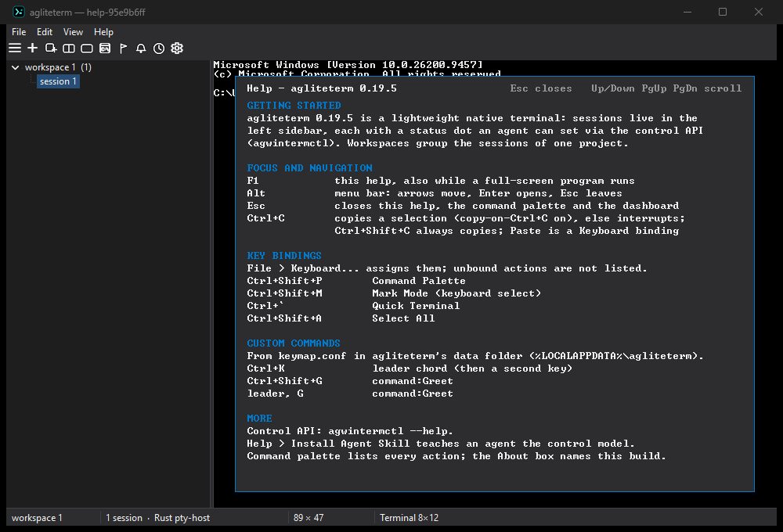The image size is (783, 532).
Task: Click 'Help > Install Agent Skill' line
Action: [440, 444]
